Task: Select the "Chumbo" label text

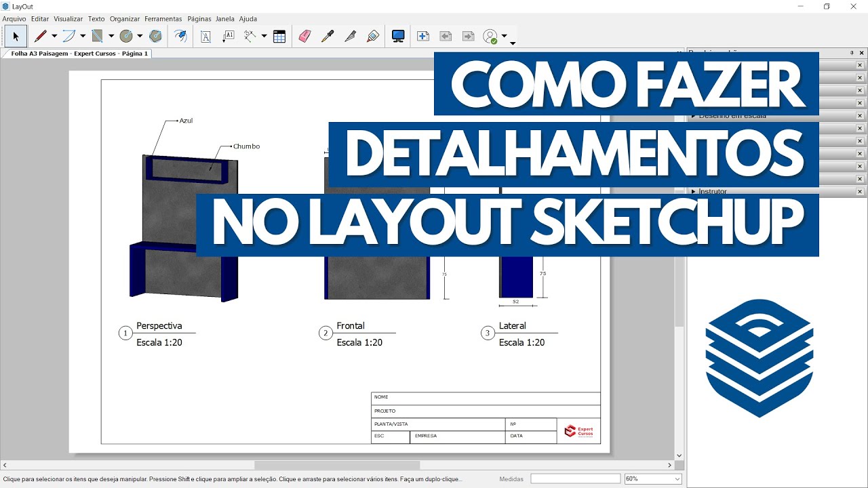Action: 246,146
